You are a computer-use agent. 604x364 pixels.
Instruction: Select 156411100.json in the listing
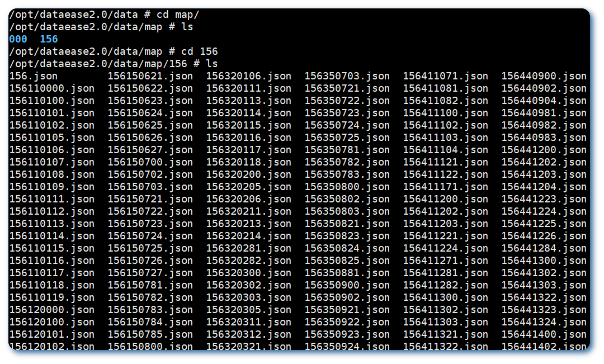click(446, 114)
